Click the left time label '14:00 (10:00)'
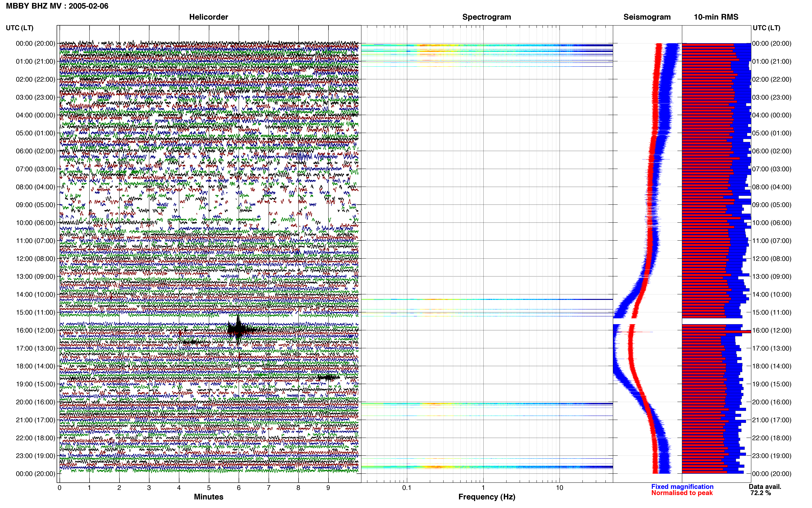812x508 pixels. tap(35, 294)
